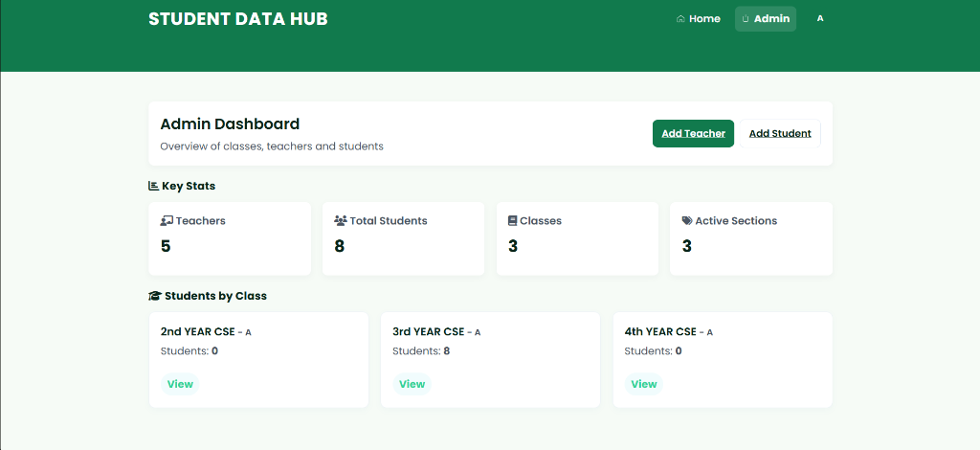Click the Total Students count value 8
980x450 pixels.
point(340,246)
